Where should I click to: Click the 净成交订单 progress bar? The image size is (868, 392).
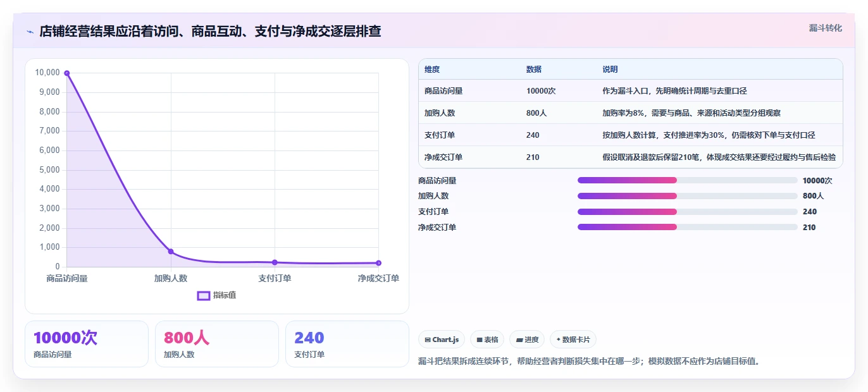688,227
